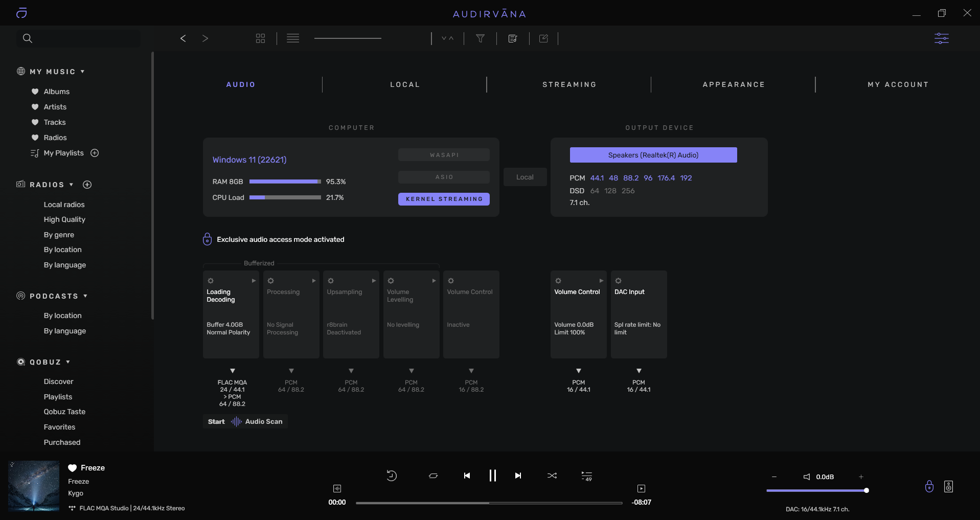980x520 pixels.
Task: Skip to next track
Action: [518, 476]
